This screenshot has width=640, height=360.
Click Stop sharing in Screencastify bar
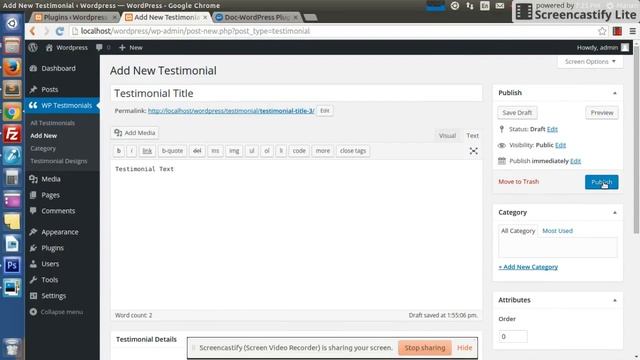click(425, 348)
